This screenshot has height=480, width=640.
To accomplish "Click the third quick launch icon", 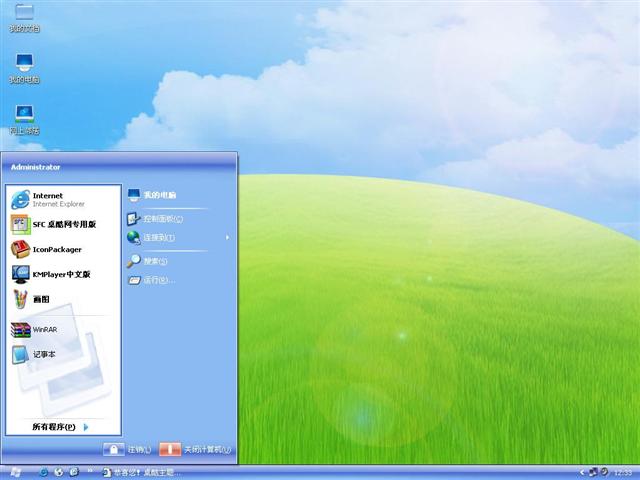I will tap(74, 472).
